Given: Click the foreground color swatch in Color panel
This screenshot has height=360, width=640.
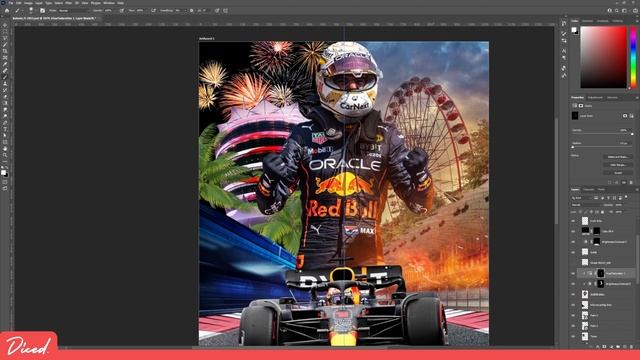Looking at the screenshot, I should (x=574, y=30).
